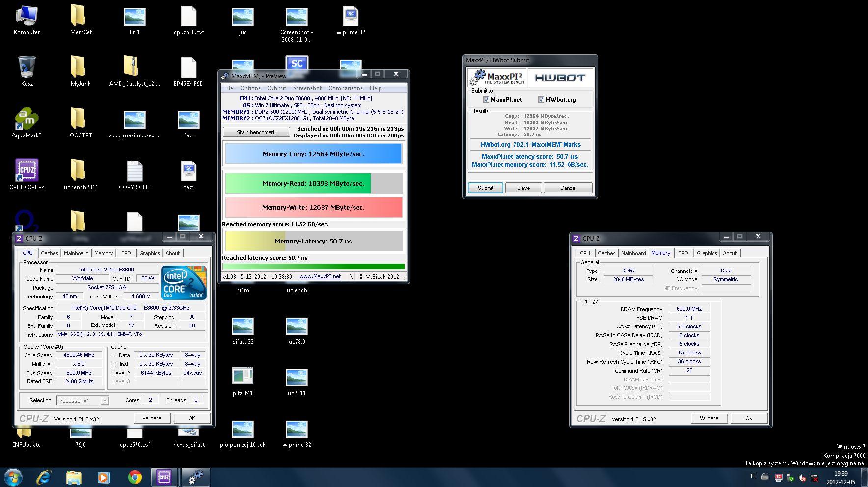The image size is (868, 487).
Task: Open www.MaxxPI.net link
Action: pos(320,276)
